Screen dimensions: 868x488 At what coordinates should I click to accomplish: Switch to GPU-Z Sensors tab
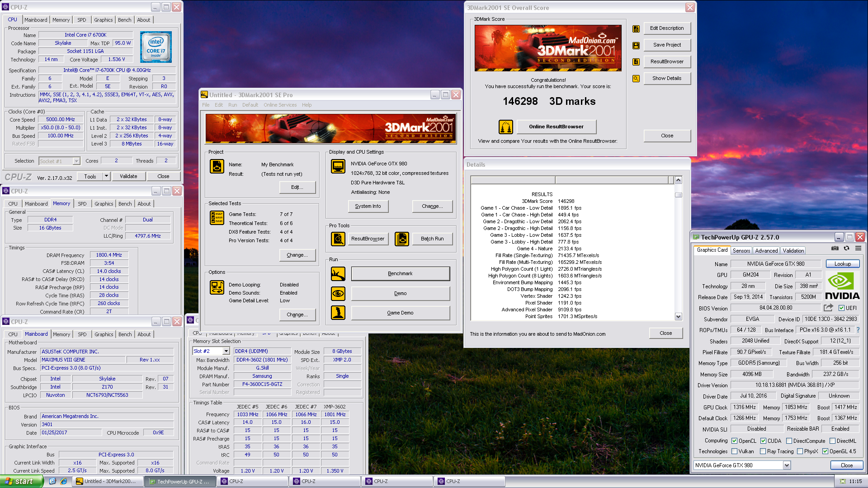[741, 251]
